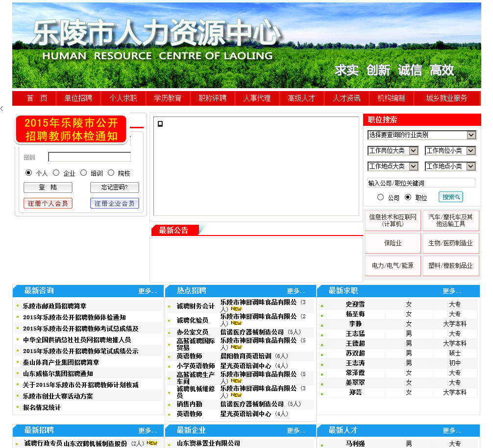Select the 职位 search radio button
This screenshot has width=493, height=448.
click(x=408, y=197)
